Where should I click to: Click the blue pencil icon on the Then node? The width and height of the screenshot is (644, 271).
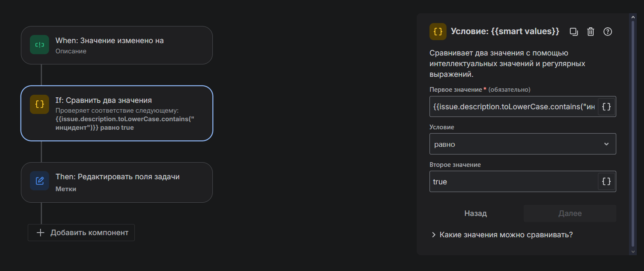pos(39,181)
